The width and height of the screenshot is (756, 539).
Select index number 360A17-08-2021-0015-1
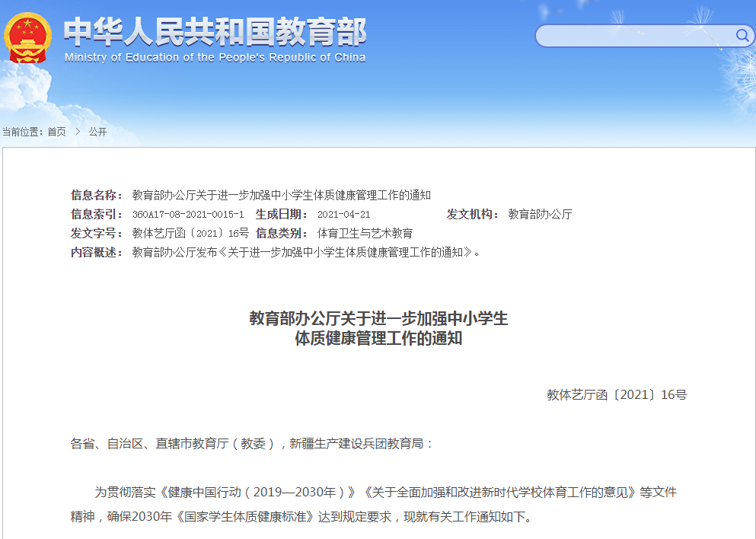pos(188,214)
